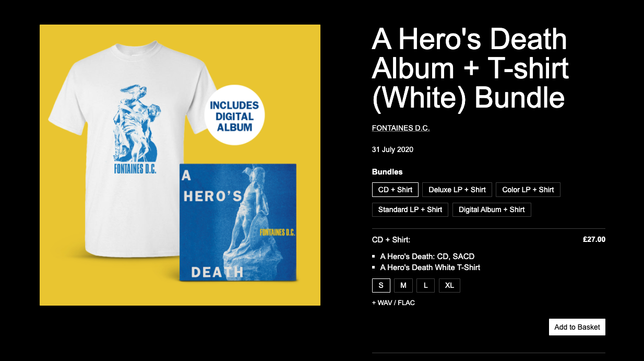This screenshot has width=644, height=361.
Task: Click the Add to Basket button
Action: (577, 327)
